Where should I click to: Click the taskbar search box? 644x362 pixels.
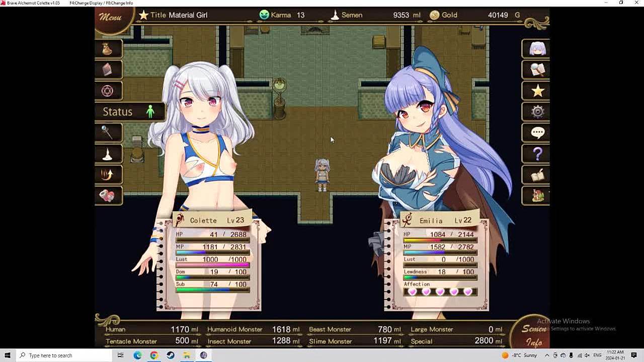65,355
